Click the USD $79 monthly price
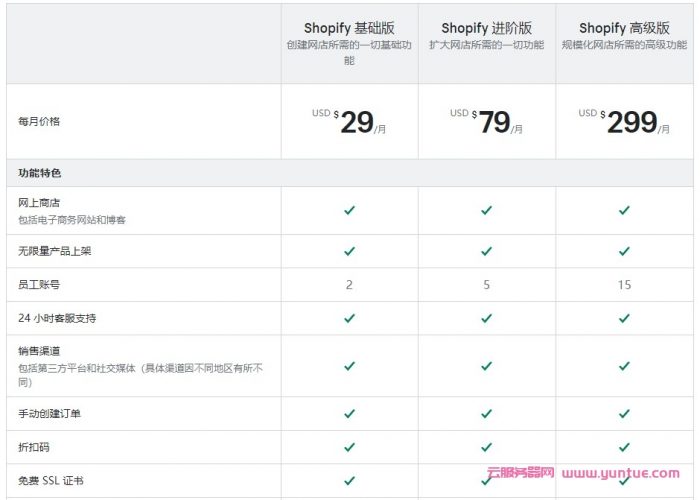The height and width of the screenshot is (500, 700). click(x=486, y=122)
